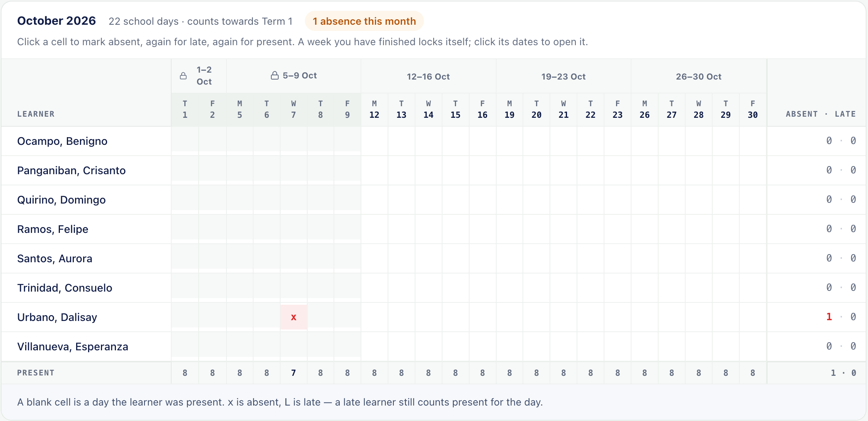Mark Trinidad, Consuelo absent on Thursday 29

726,288
